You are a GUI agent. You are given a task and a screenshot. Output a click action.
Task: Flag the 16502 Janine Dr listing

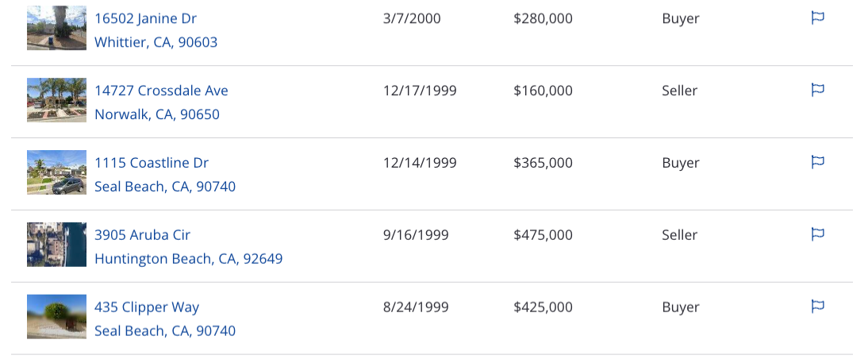pos(818,17)
